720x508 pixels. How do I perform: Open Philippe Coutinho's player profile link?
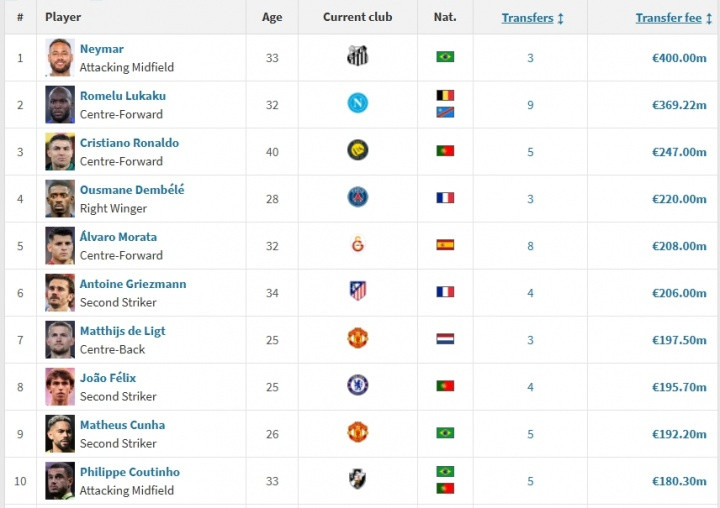130,472
